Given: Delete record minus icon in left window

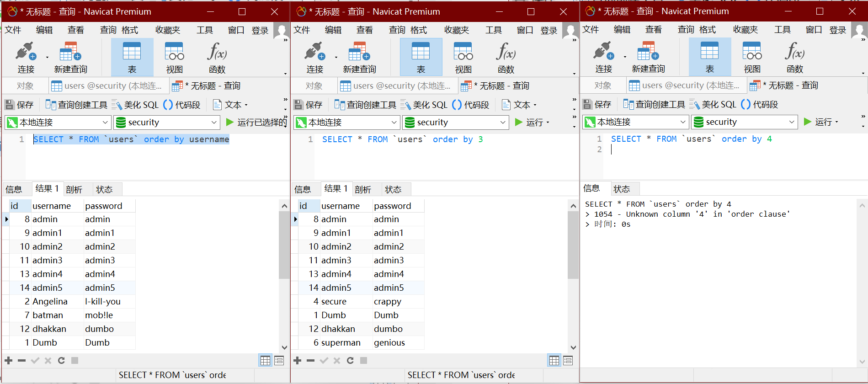Looking at the screenshot, I should (x=21, y=361).
